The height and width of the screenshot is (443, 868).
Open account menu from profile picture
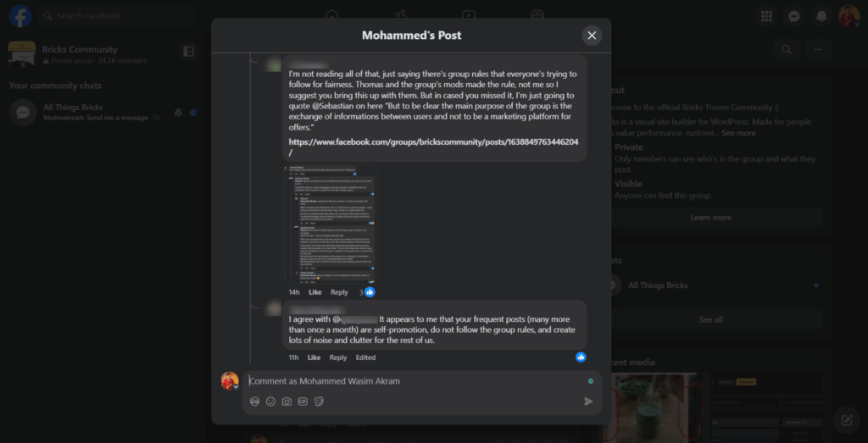click(x=849, y=16)
